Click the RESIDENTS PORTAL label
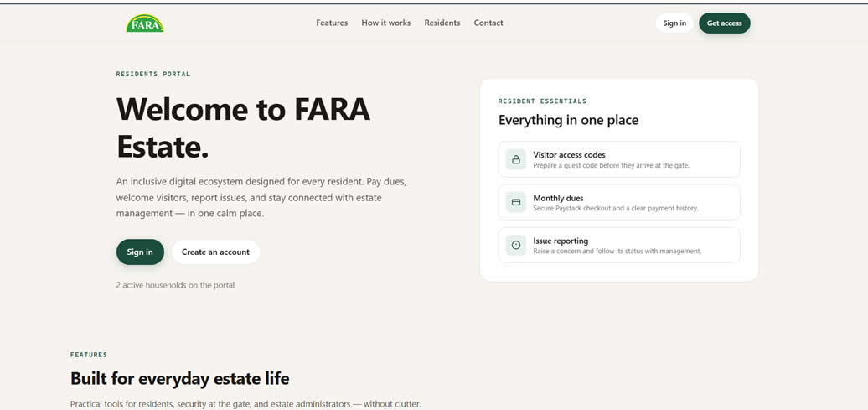Viewport: 868px width, 410px height. 152,74
